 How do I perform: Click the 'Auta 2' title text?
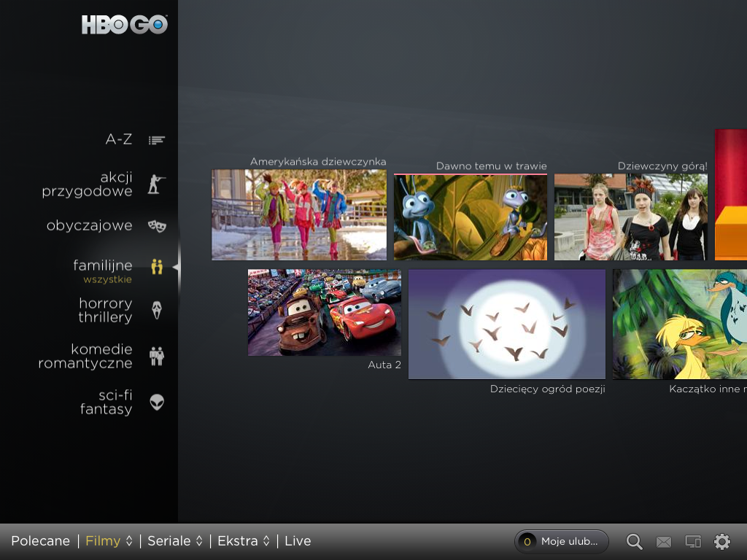click(x=384, y=365)
